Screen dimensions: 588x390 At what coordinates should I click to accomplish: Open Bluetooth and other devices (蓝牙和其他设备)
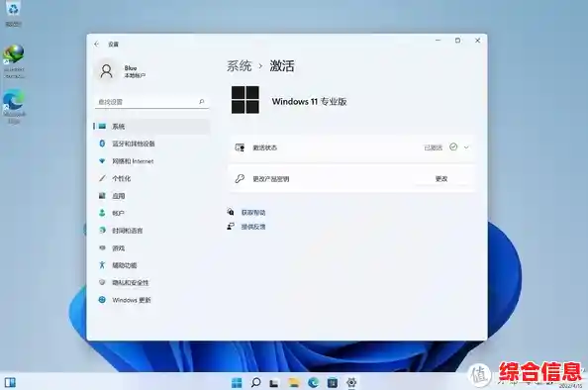point(151,144)
